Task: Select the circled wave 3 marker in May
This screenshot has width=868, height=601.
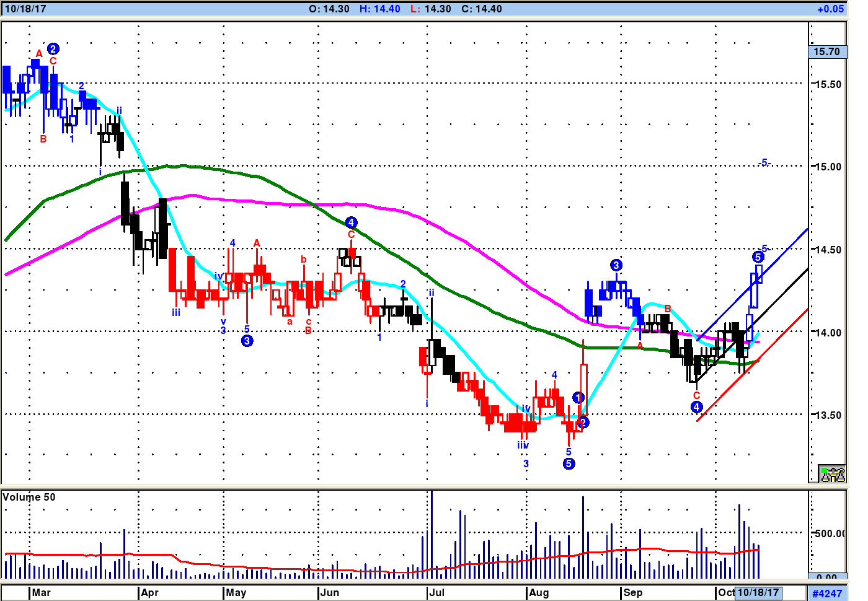Action: click(x=247, y=341)
